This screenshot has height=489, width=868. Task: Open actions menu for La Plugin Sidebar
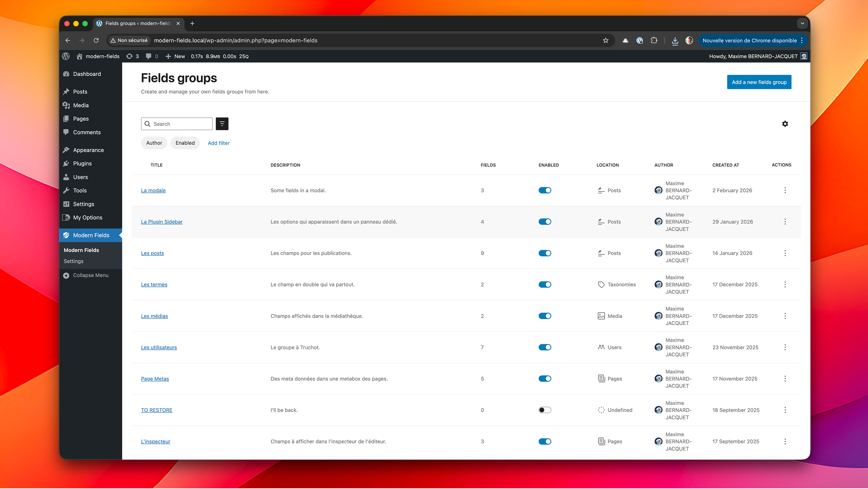(x=785, y=222)
